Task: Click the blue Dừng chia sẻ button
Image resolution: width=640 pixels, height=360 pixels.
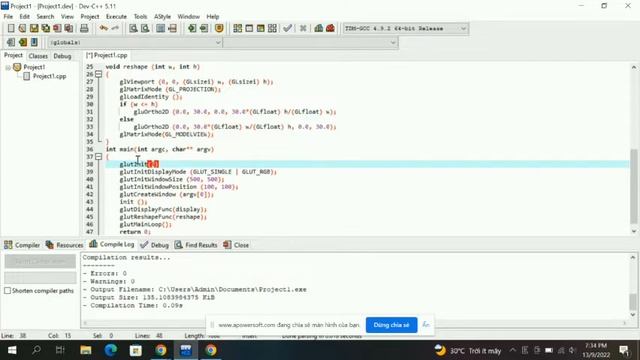Action: (x=391, y=325)
